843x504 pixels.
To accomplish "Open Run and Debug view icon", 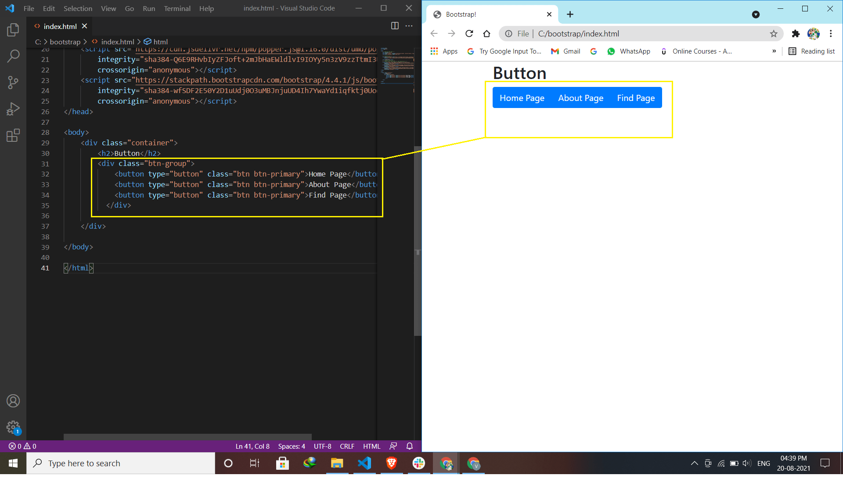I will tap(13, 108).
